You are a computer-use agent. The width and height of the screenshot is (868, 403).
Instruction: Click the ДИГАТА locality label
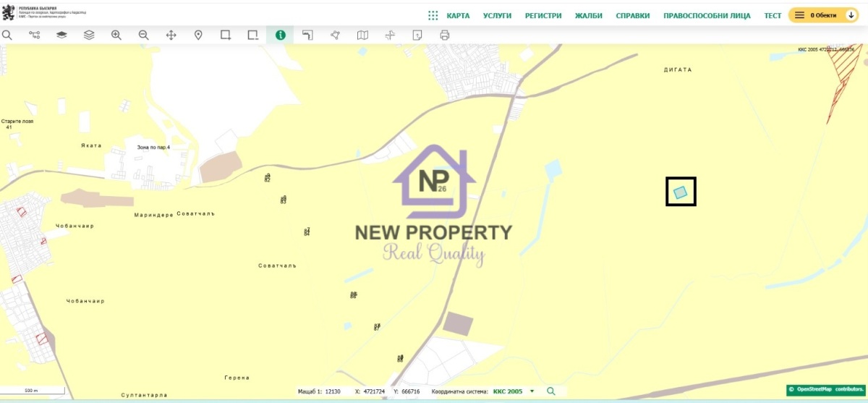coord(678,69)
